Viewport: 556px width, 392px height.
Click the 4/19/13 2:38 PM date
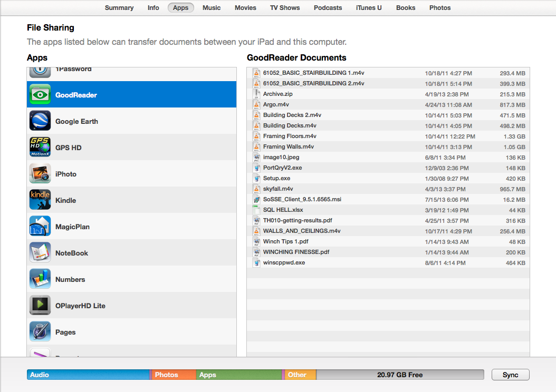tap(447, 94)
